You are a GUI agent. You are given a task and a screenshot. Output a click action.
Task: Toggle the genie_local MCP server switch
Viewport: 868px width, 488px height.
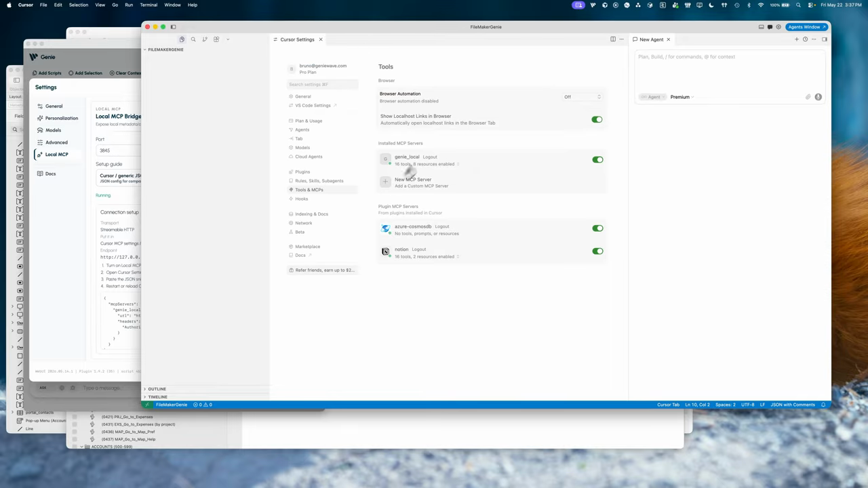point(597,160)
